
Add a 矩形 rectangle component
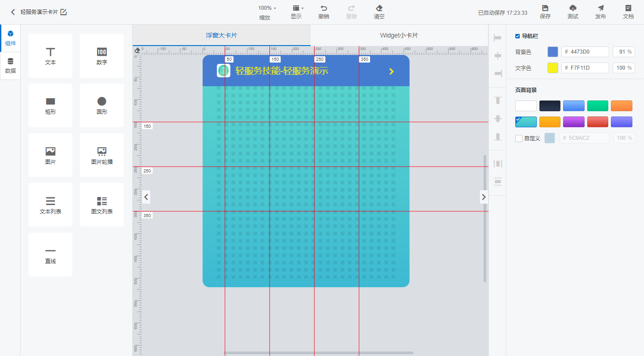51,105
